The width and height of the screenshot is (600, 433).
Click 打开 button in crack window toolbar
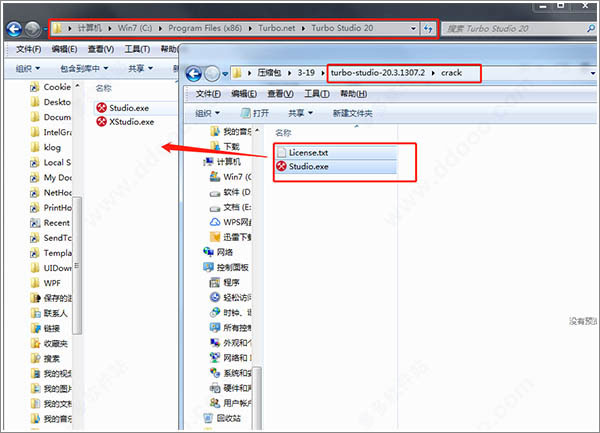255,114
